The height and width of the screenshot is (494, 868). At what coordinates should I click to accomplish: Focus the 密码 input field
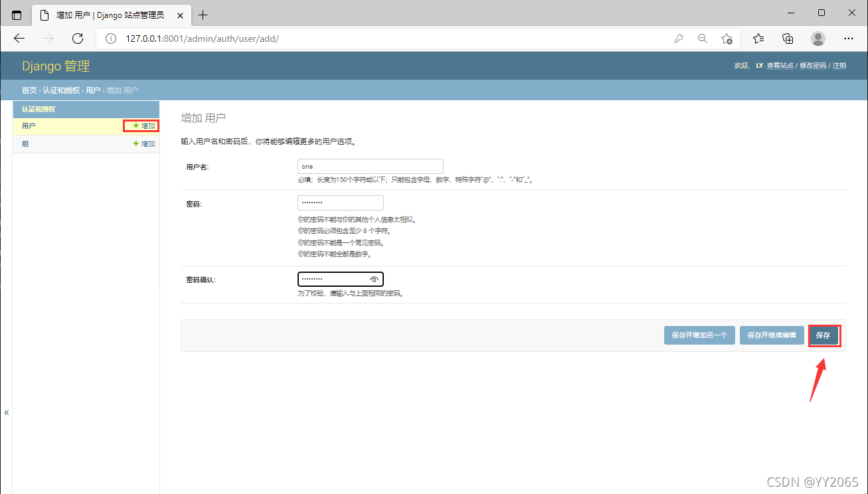341,203
